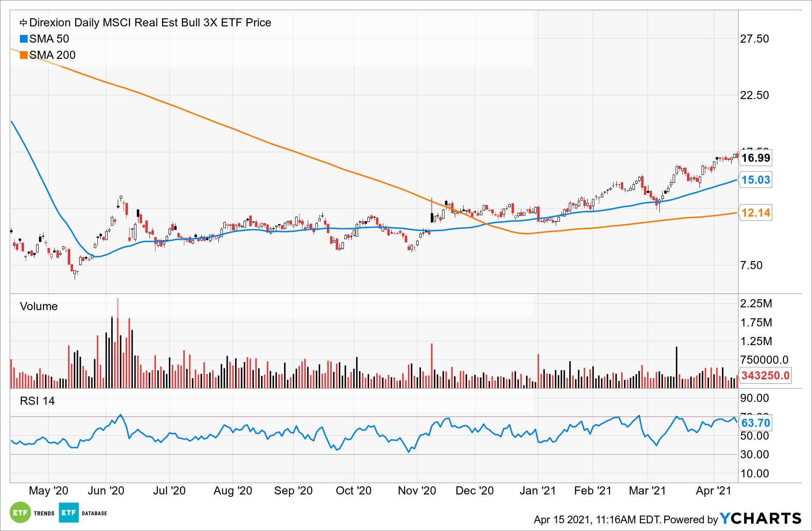Click the orange SMA 200 legend swatch

click(x=24, y=55)
